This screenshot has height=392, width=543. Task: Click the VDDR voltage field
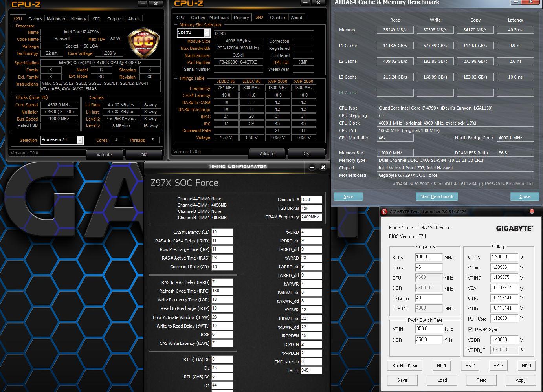click(504, 340)
